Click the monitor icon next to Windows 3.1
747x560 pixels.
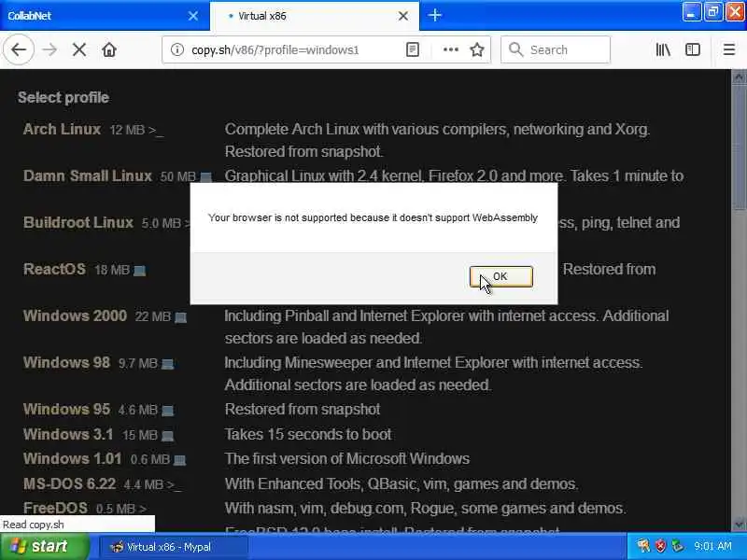(167, 436)
